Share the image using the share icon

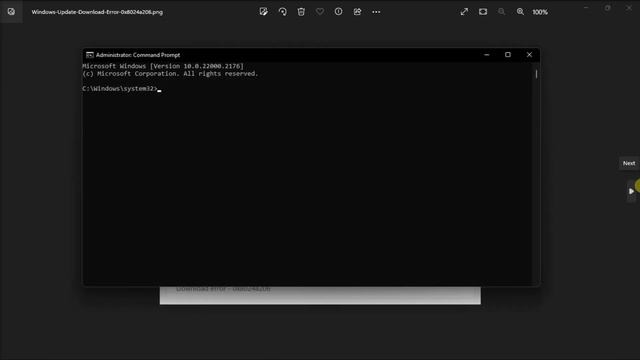(x=357, y=12)
